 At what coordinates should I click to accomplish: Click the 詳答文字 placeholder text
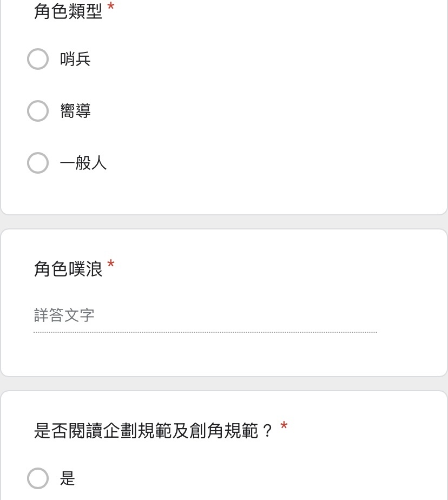point(64,315)
